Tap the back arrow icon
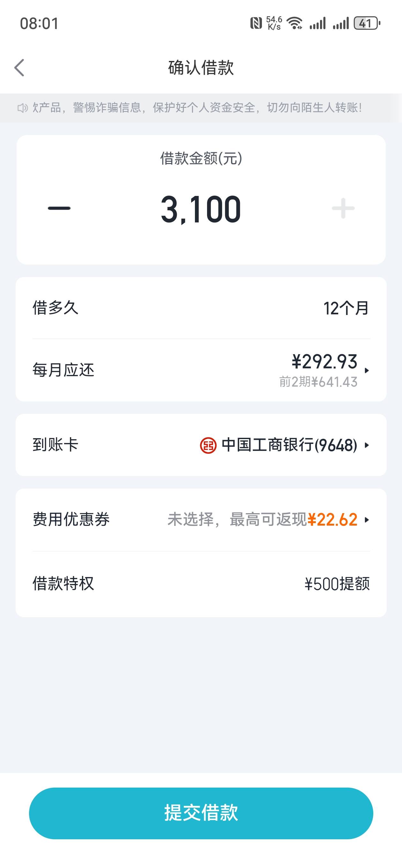This screenshot has width=402, height=868. (19, 68)
